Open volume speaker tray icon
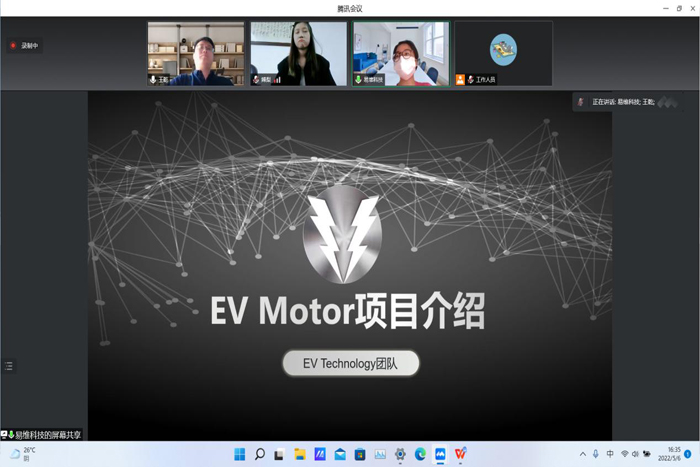The height and width of the screenshot is (467, 700). pyautogui.click(x=635, y=454)
